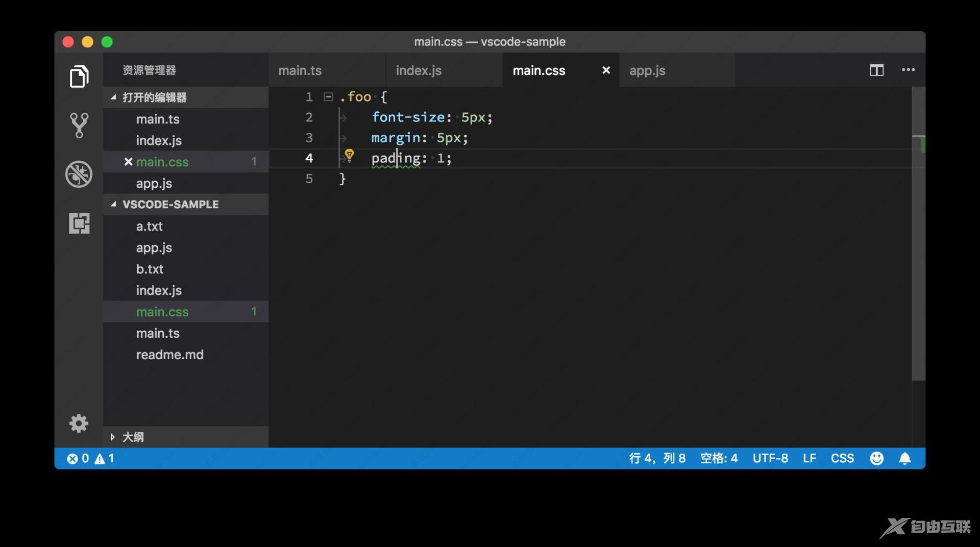The image size is (980, 547).
Task: Open a.txt in the file tree
Action: 186,226
